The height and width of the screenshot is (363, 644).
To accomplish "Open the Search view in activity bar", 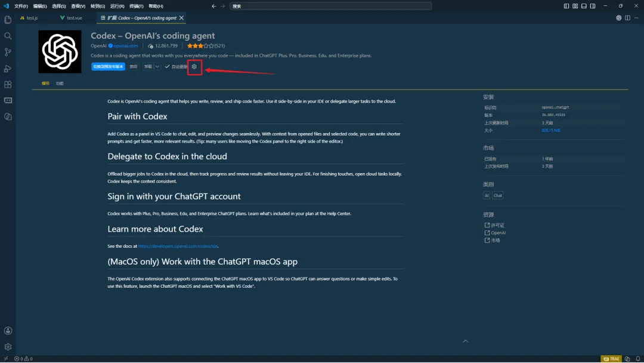I will pos(8,36).
